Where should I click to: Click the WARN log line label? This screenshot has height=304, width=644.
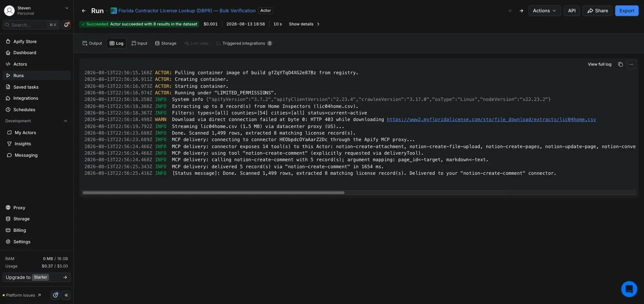pyautogui.click(x=161, y=120)
